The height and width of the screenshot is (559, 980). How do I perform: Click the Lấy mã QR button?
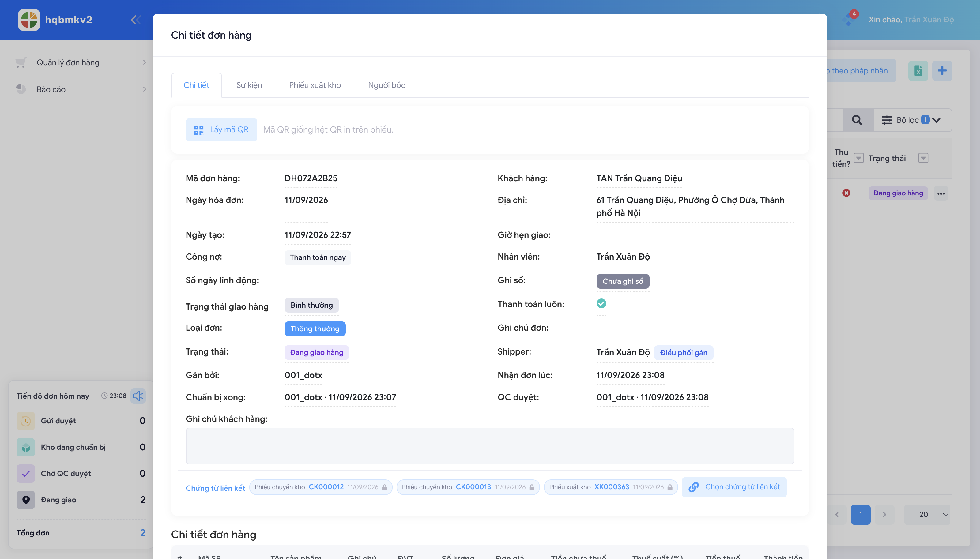[x=222, y=130]
